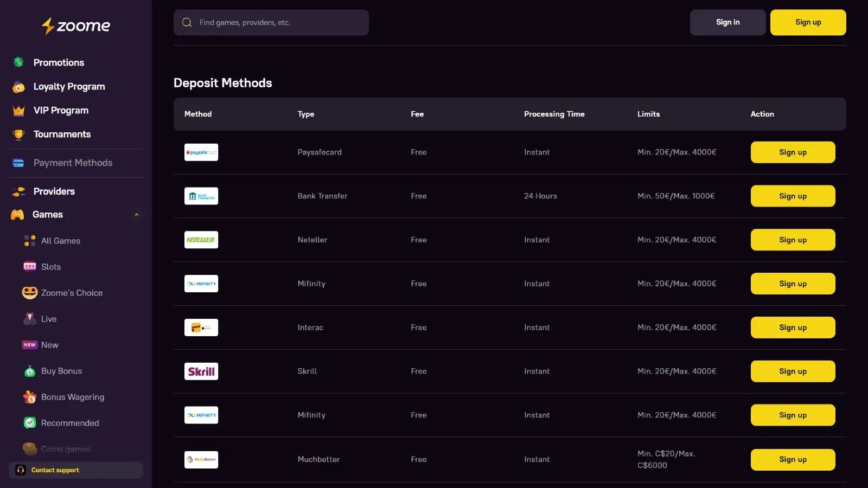Open Buy Bonus games category
This screenshot has height=488, width=868.
61,371
